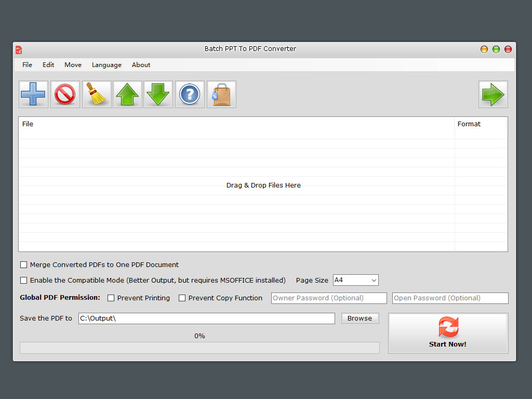The width and height of the screenshot is (532, 399).
Task: Click the yellow minimize window button
Action: click(x=484, y=49)
